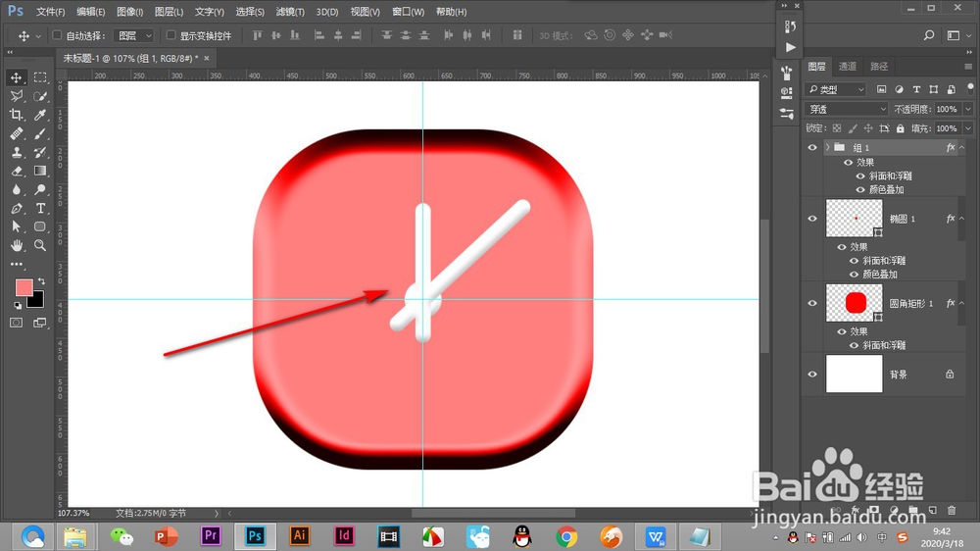Image resolution: width=980 pixels, height=551 pixels.
Task: Select the Horizontal Type tool
Action: click(x=40, y=208)
